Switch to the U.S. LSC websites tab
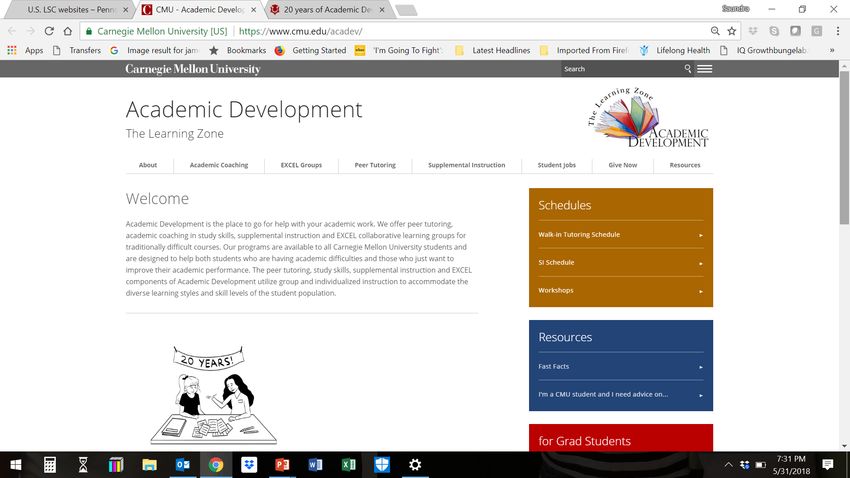Screen dimensions: 850x478 click(71, 10)
